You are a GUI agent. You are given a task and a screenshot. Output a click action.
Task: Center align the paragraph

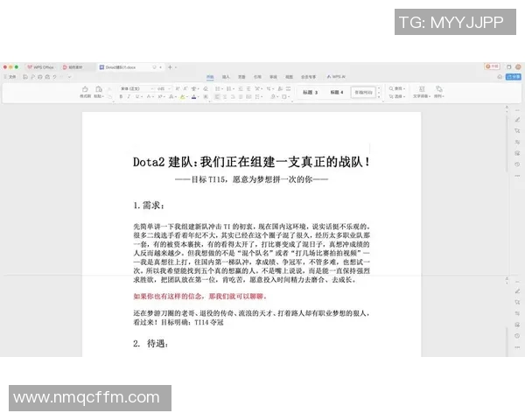225,96
